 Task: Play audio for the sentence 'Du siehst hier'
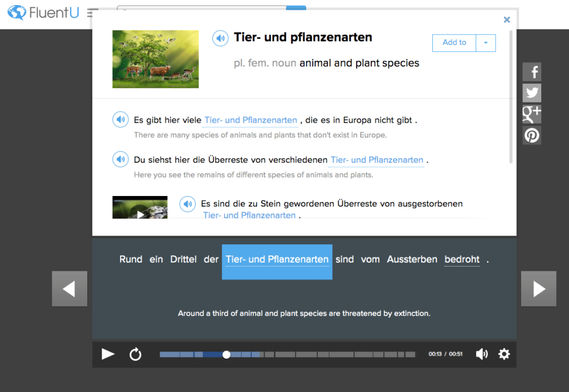tap(121, 159)
